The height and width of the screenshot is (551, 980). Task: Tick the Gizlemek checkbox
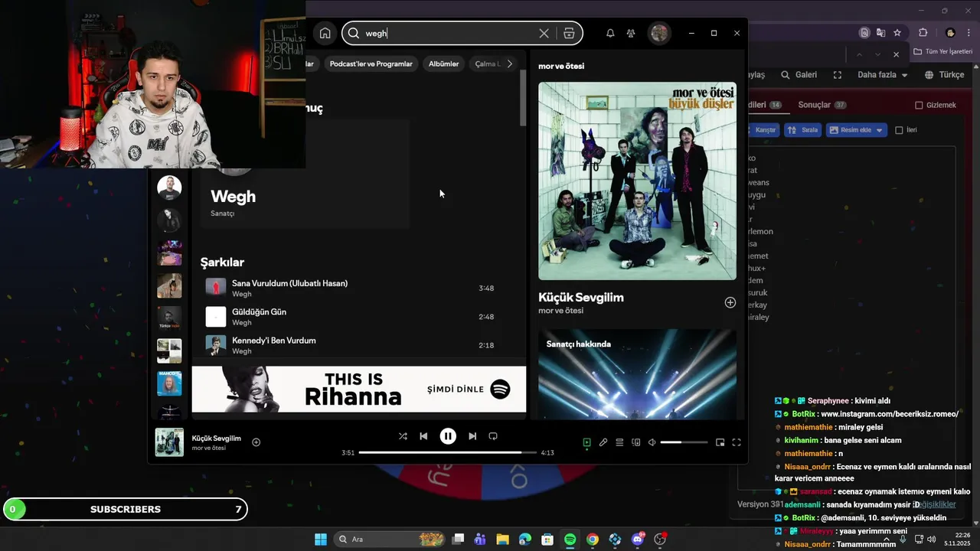920,105
